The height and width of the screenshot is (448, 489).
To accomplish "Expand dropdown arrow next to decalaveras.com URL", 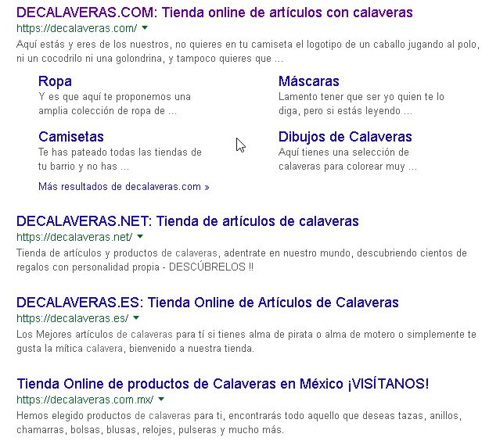I will tap(145, 28).
